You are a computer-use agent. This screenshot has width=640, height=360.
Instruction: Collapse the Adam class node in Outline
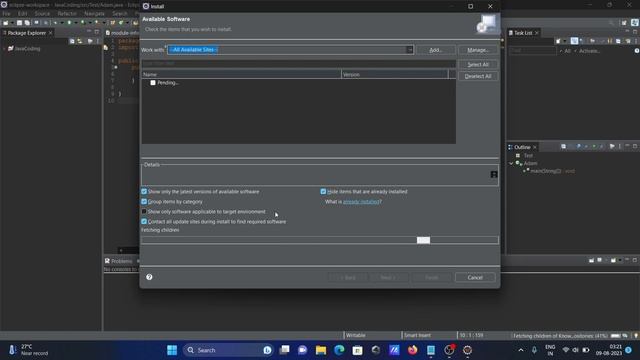click(x=511, y=163)
